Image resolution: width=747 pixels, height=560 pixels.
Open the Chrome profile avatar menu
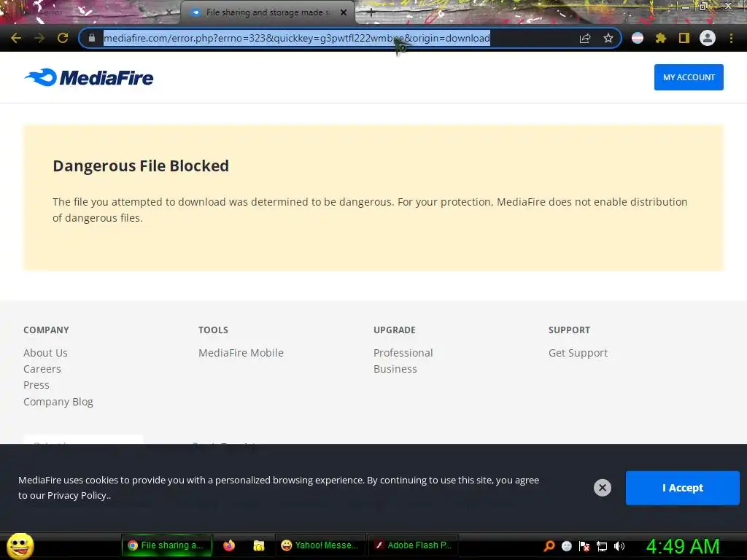(x=708, y=38)
